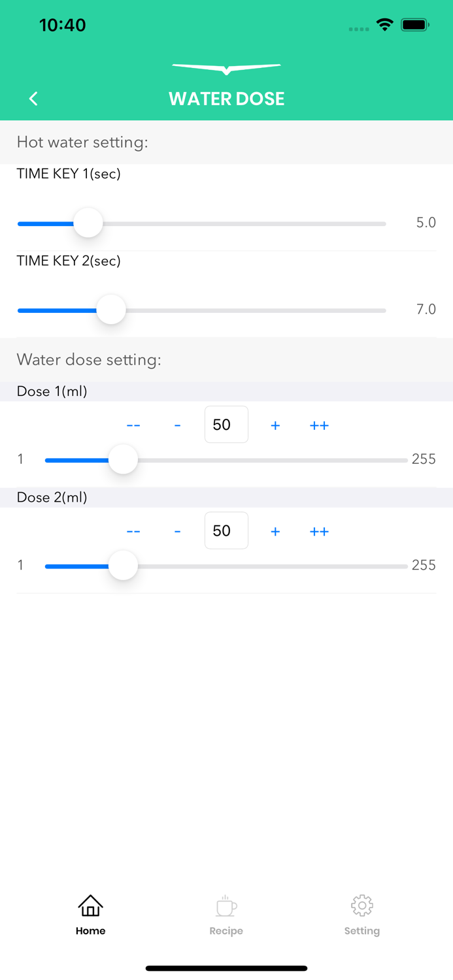Click the TIME KEY 2 slider thumb
The image size is (453, 980).
pyautogui.click(x=111, y=310)
